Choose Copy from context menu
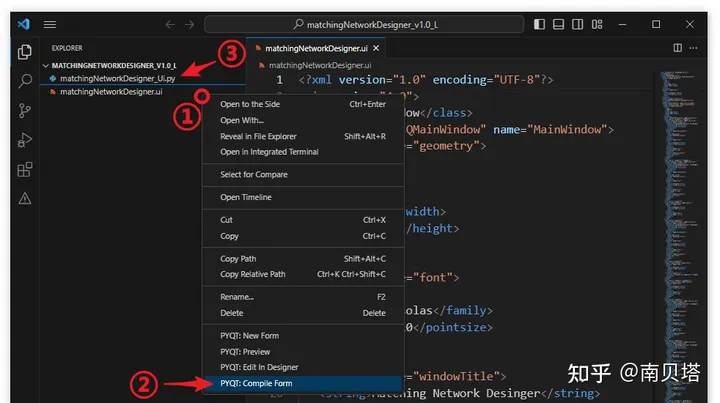720x403 pixels. coord(303,236)
